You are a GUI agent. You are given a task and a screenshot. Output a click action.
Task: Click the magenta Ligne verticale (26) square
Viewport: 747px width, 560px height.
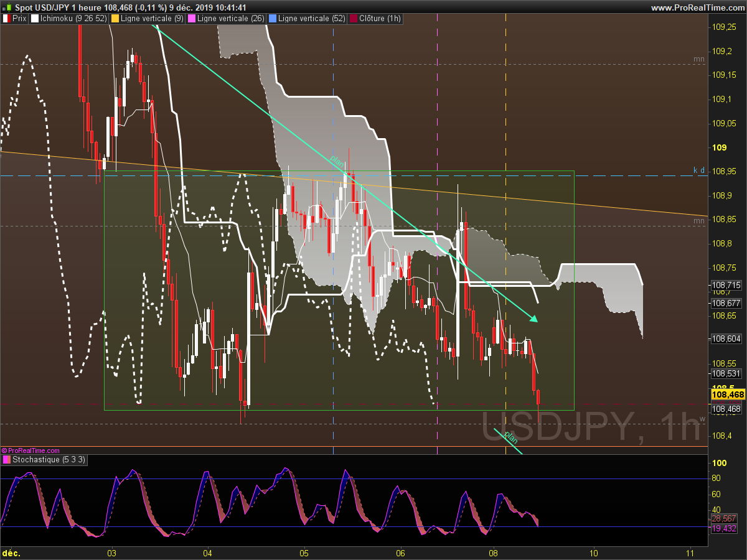(192, 19)
